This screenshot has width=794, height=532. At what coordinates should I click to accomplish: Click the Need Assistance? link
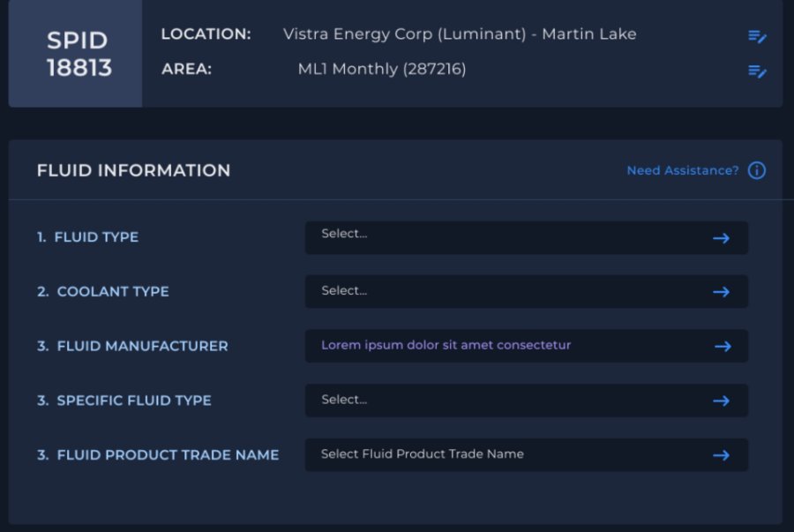click(x=683, y=170)
